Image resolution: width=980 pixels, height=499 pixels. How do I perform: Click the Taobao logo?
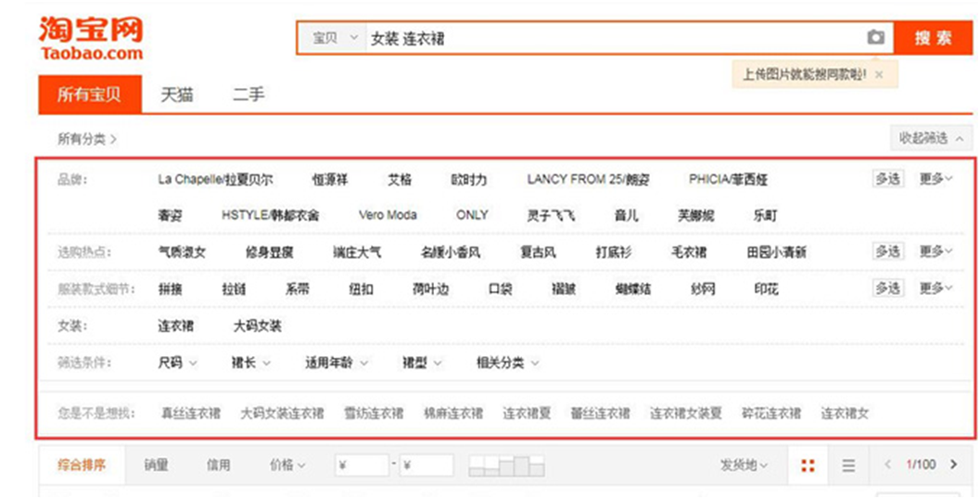click(91, 38)
